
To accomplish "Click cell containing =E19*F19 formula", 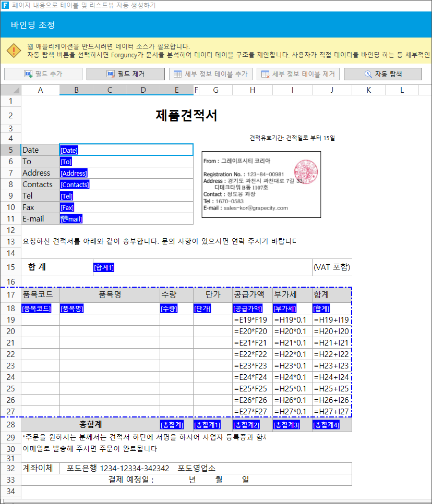I will [x=253, y=319].
